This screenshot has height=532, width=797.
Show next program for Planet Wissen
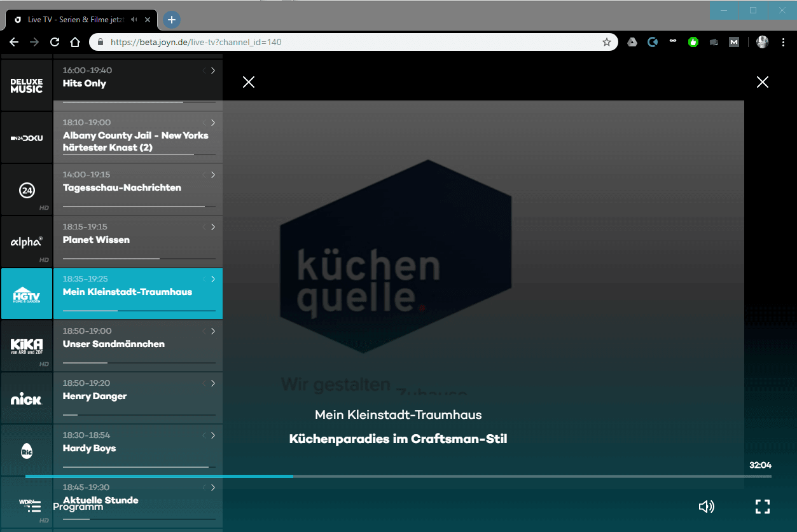pyautogui.click(x=213, y=227)
